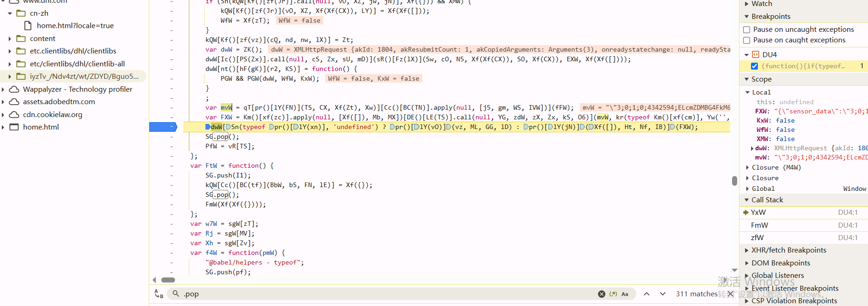Toggle Pause on caught exceptions
This screenshot has width=868, height=306.
(x=747, y=40)
